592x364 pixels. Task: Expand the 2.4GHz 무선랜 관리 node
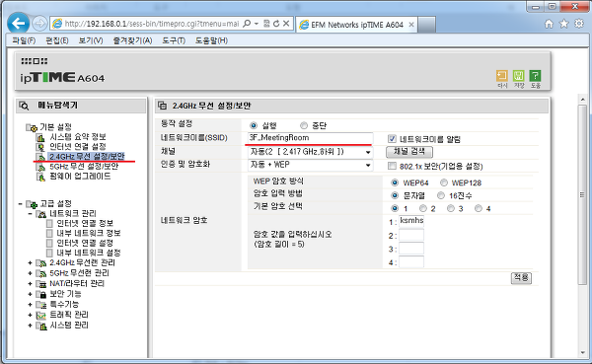[x=31, y=262]
